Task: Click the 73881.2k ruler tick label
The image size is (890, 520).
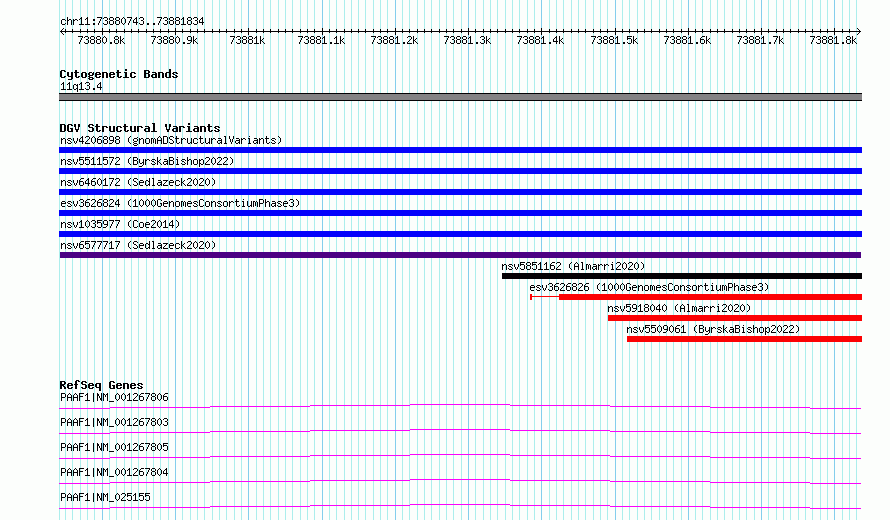Action: (394, 40)
